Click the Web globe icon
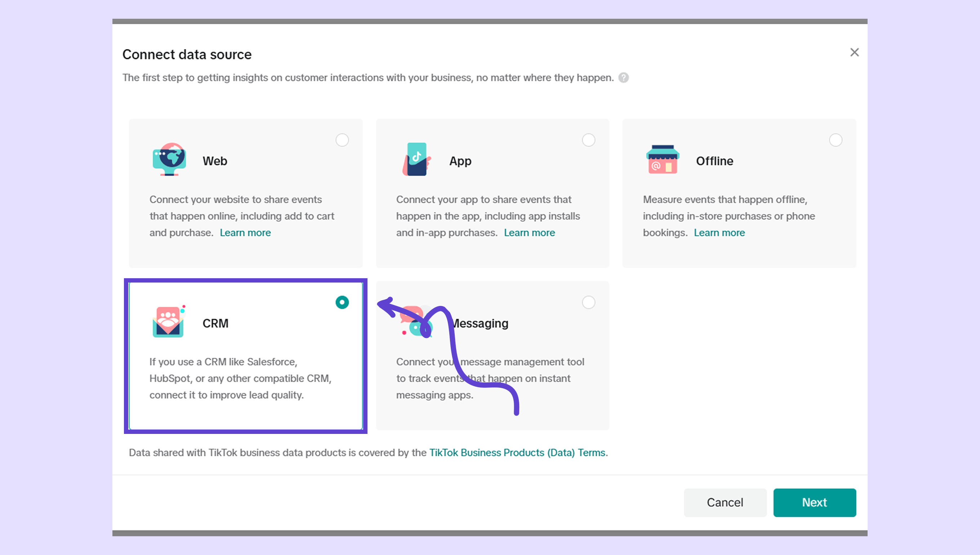The image size is (980, 555). 169,159
